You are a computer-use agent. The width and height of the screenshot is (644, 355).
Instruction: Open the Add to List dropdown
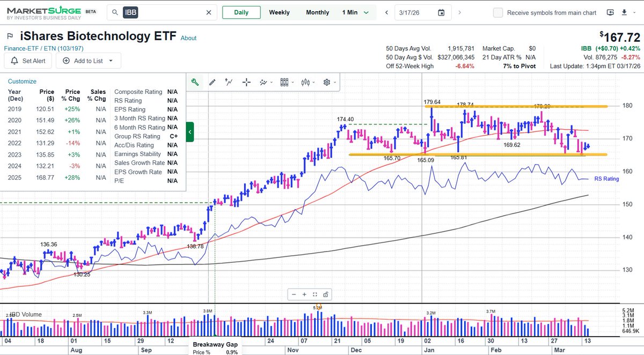click(88, 61)
